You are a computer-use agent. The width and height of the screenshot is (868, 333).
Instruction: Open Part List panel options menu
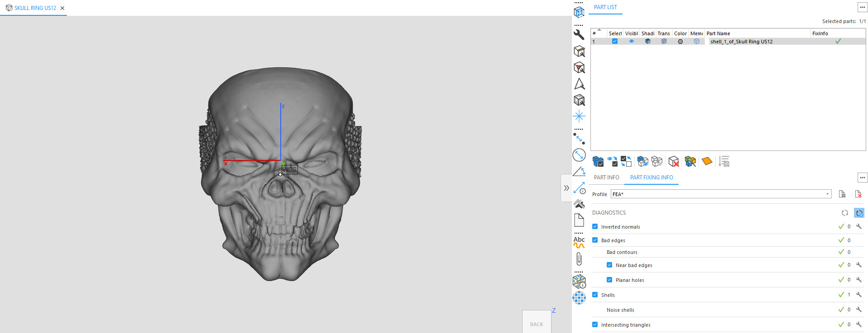862,7
